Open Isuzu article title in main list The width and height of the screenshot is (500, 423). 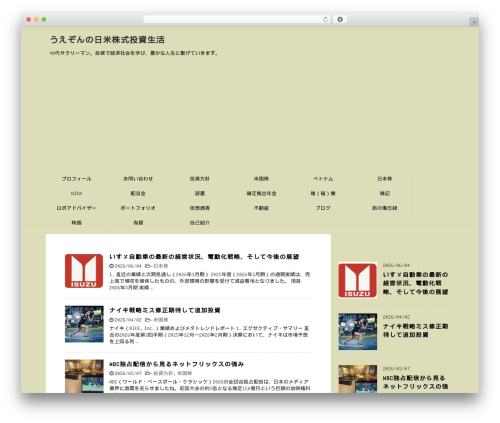[204, 257]
